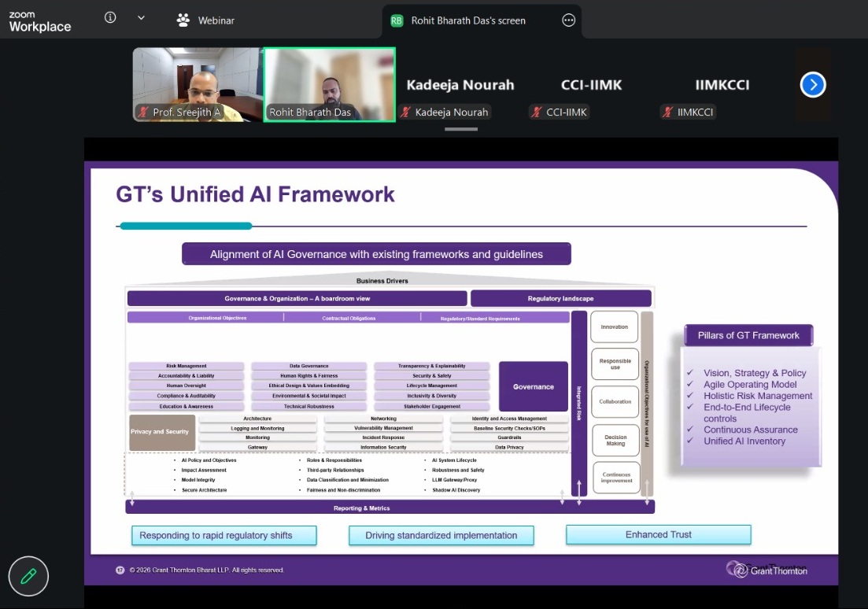Select Prof. Sreejith A video thumbnail
Screen dimensions: 868x609
[x=198, y=84]
